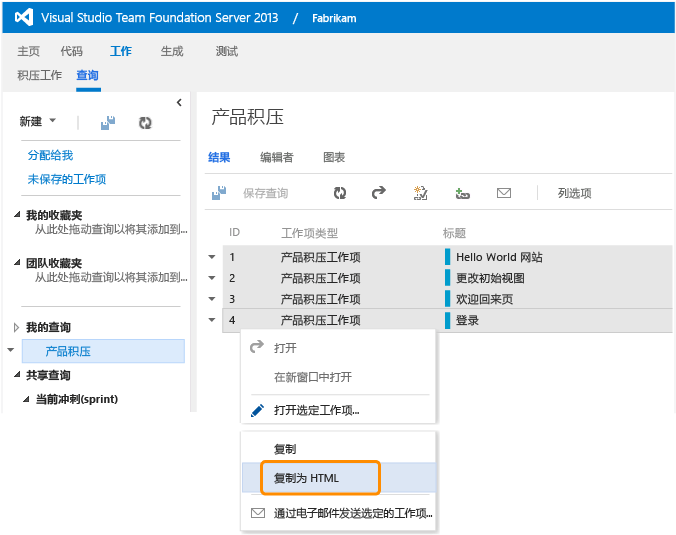Sort by 工作项类型 column header
Screen dimensions: 676x535
(x=310, y=233)
